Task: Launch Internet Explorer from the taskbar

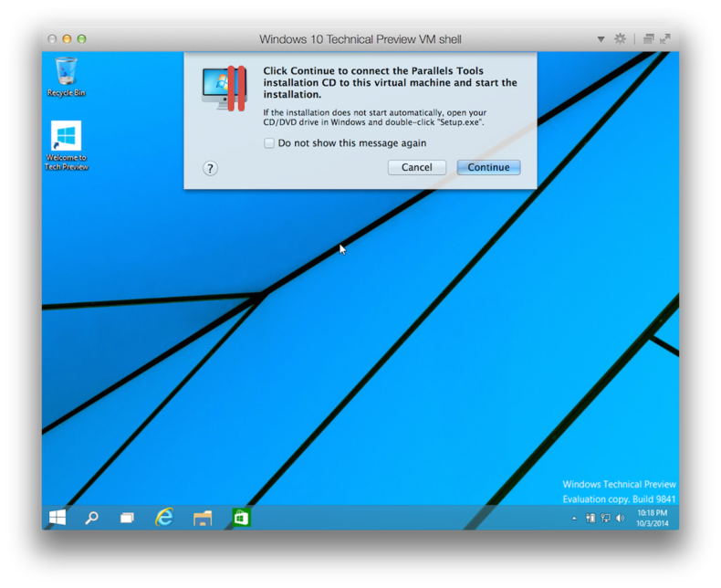Action: click(164, 518)
